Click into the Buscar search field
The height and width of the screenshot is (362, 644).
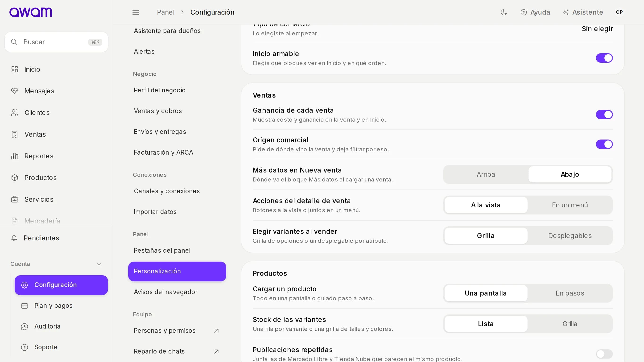point(56,42)
